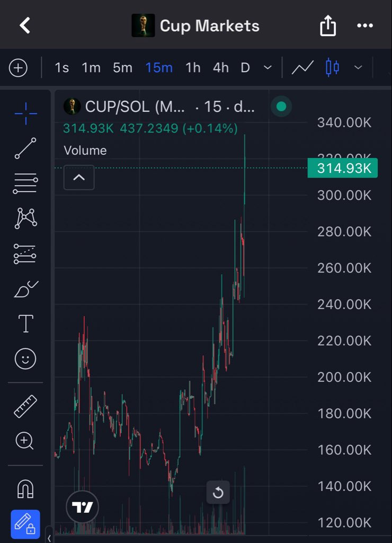Open the three-dot more options menu
Viewport: 392px width, 543px height.
click(x=365, y=25)
